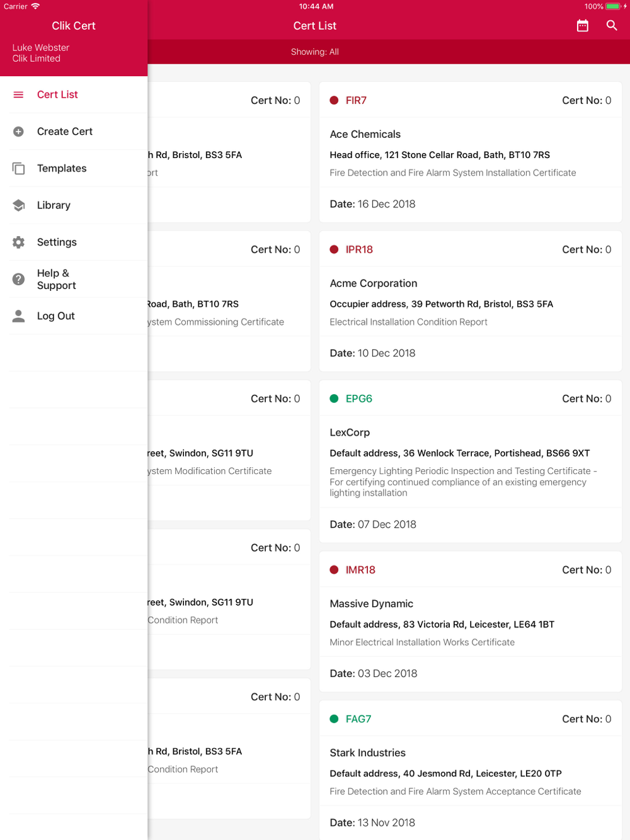Tap the search magnifier icon
The height and width of the screenshot is (840, 630).
(x=612, y=26)
